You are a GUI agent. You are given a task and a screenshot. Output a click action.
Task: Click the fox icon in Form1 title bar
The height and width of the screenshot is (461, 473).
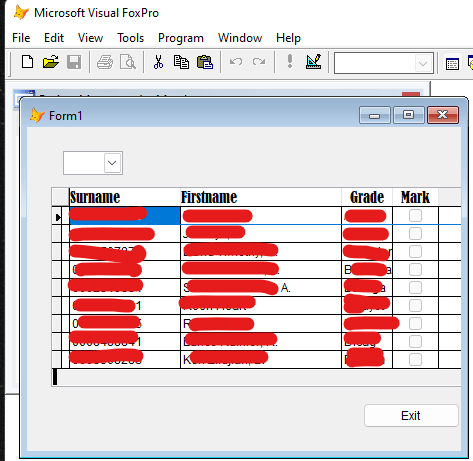click(x=37, y=116)
